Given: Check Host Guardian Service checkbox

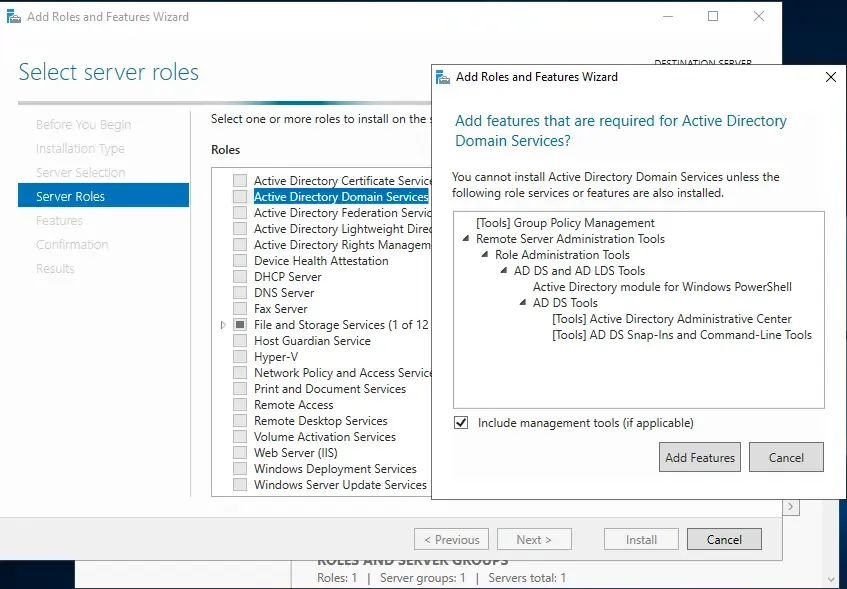Looking at the screenshot, I should 240,340.
